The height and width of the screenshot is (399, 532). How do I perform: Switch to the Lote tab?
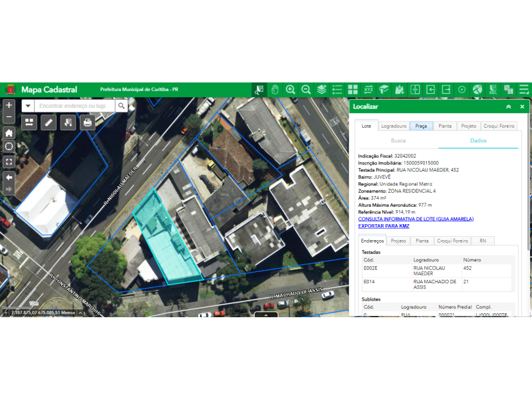(x=366, y=126)
